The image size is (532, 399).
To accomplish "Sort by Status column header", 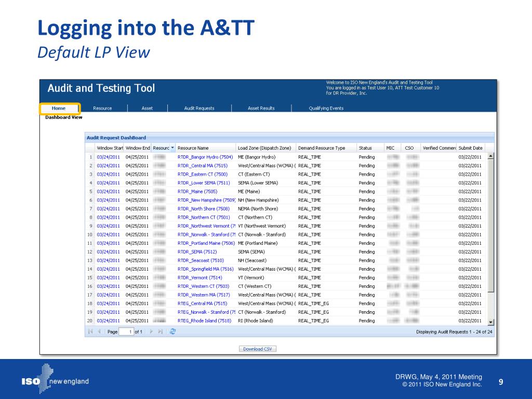I will coord(370,148).
